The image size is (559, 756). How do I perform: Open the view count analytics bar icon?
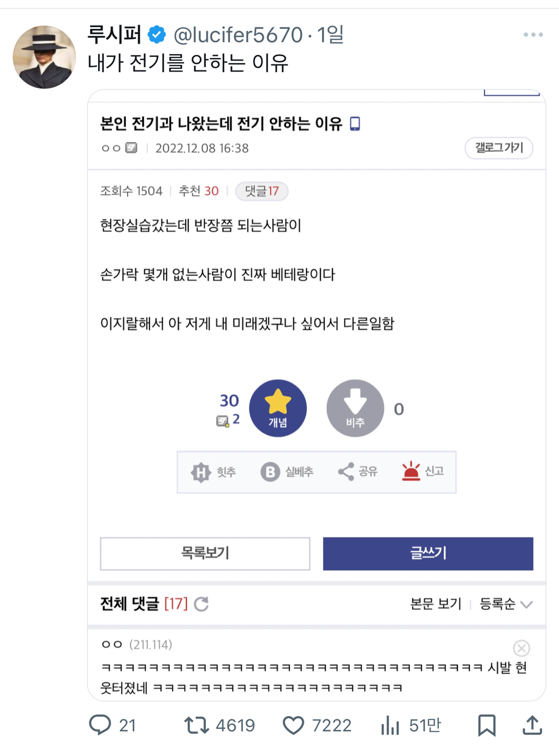point(390,725)
